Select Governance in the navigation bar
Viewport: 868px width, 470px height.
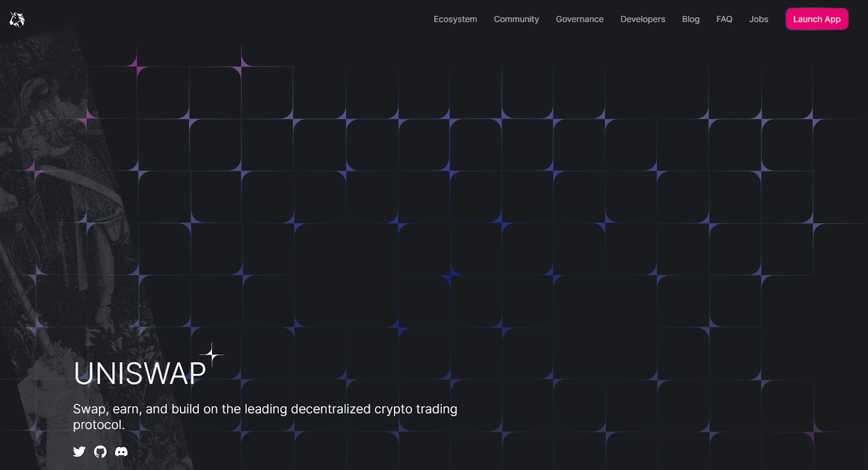[579, 19]
